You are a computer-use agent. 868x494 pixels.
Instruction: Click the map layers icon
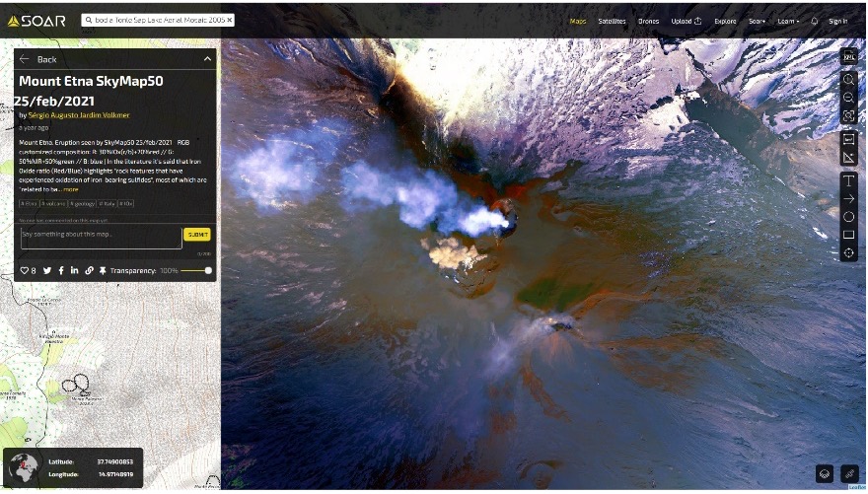(x=824, y=474)
